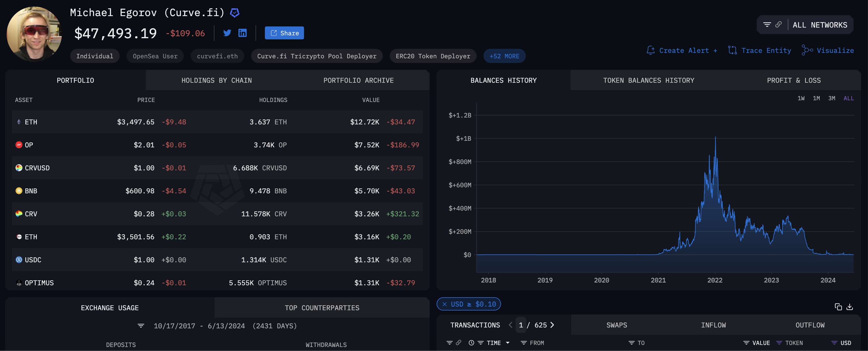The image size is (868, 351).
Task: Open Michael Egorov's Twitter profile icon
Action: click(x=227, y=33)
